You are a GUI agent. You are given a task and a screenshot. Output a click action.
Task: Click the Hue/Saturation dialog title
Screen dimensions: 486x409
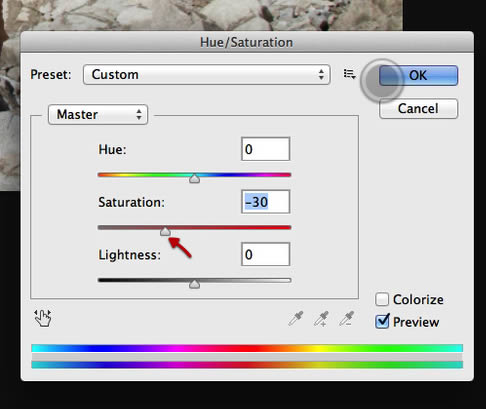pyautogui.click(x=247, y=42)
